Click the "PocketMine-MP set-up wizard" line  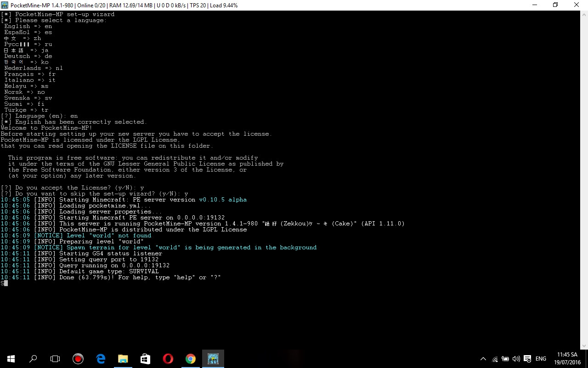point(57,14)
